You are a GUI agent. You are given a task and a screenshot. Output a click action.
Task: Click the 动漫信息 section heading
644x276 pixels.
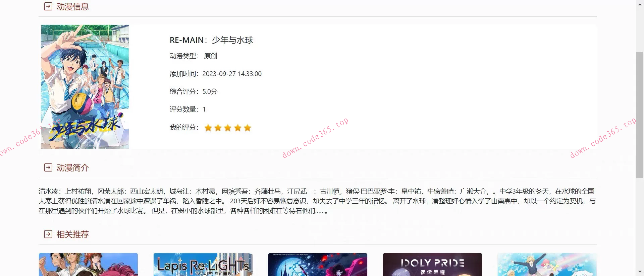[72, 7]
